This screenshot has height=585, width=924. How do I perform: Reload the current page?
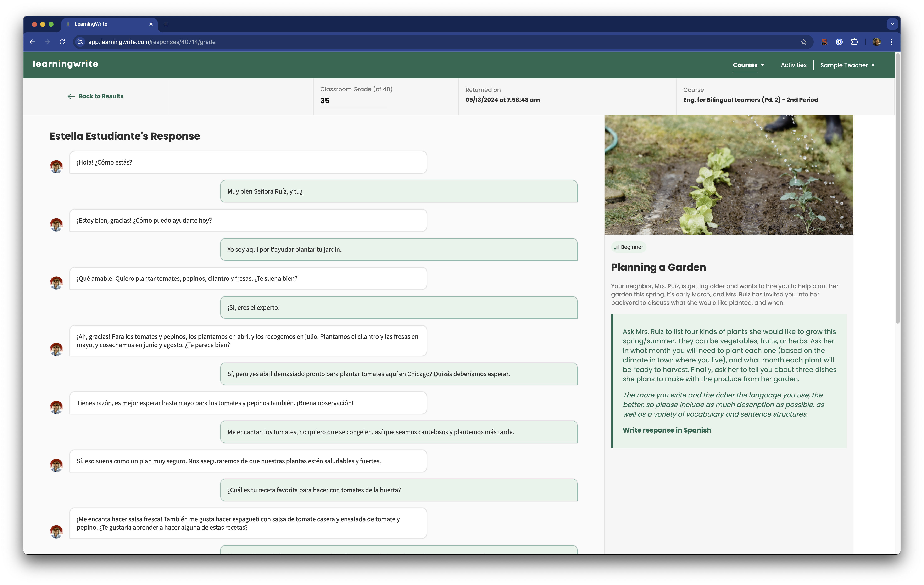(62, 42)
